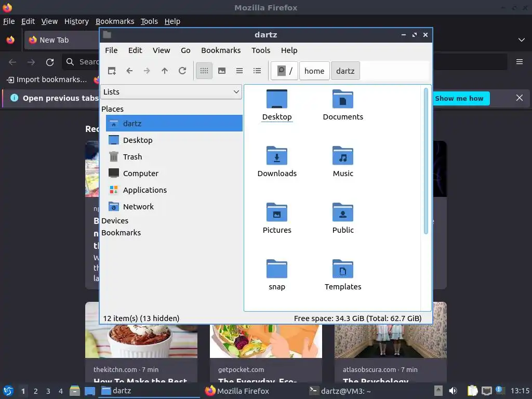Select the Public folder icon
The width and height of the screenshot is (532, 399).
click(x=343, y=219)
